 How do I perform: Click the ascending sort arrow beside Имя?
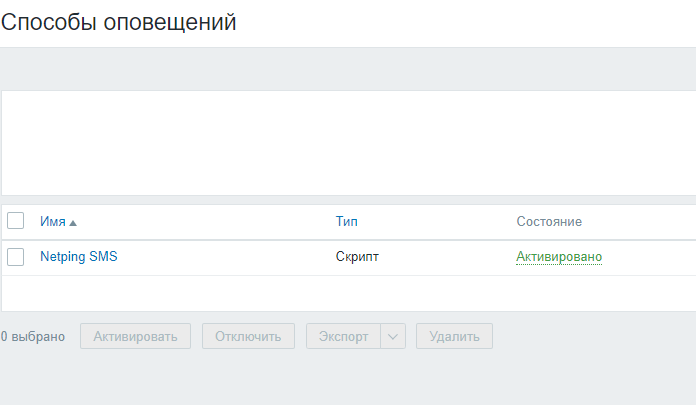(x=73, y=222)
